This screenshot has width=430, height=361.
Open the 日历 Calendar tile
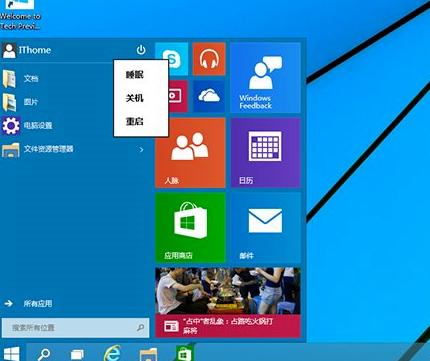(265, 153)
